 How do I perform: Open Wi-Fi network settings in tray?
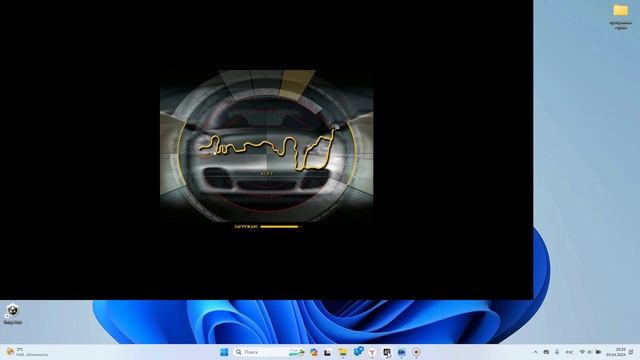tap(582, 352)
